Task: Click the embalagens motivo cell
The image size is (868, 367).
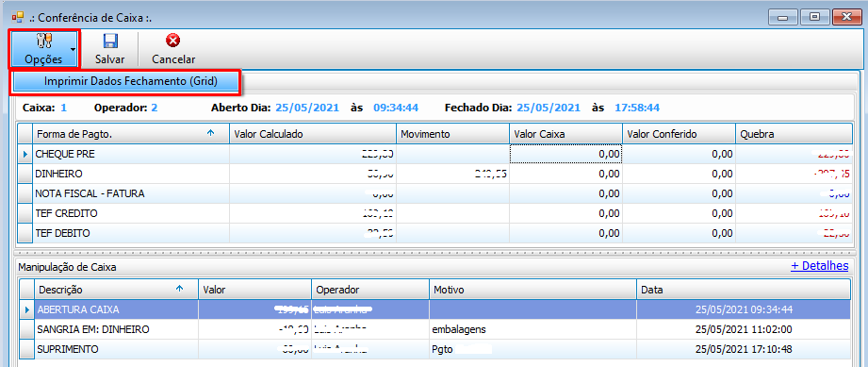Action: (533, 329)
